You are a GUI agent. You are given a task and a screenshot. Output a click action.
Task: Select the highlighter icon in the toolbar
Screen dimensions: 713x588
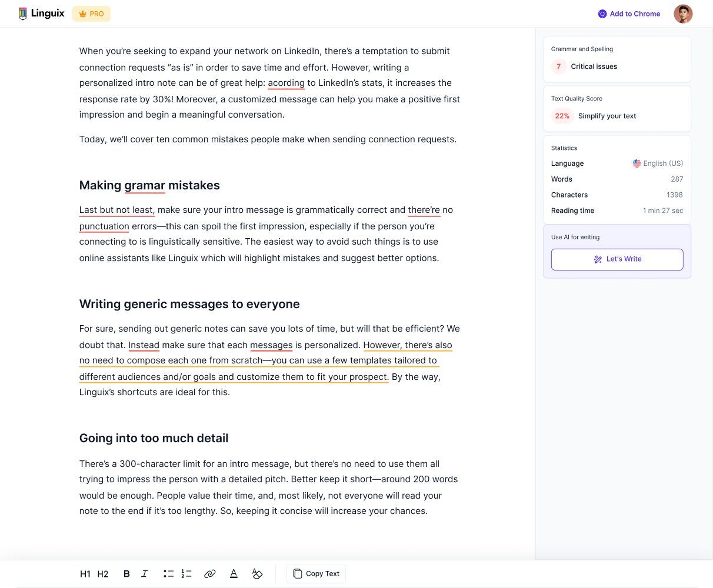click(x=257, y=573)
